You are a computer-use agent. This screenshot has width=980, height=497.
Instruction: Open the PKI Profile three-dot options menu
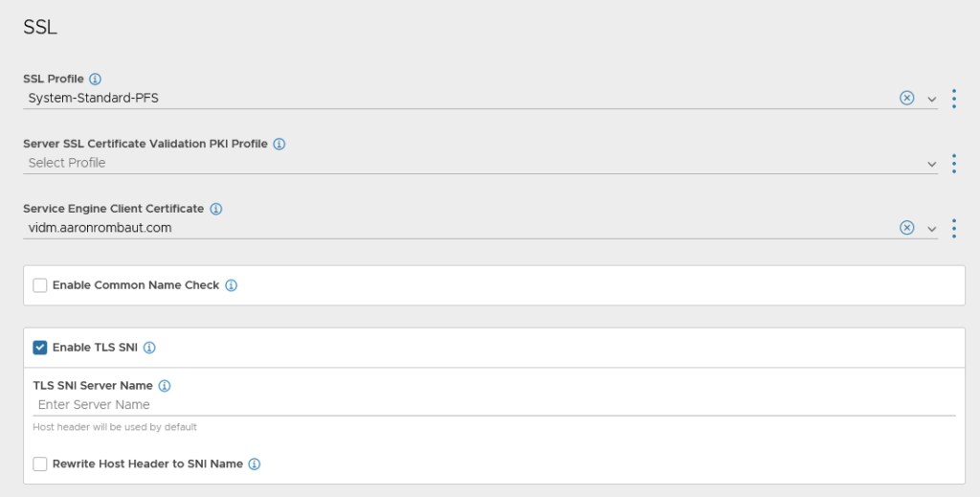(x=954, y=164)
